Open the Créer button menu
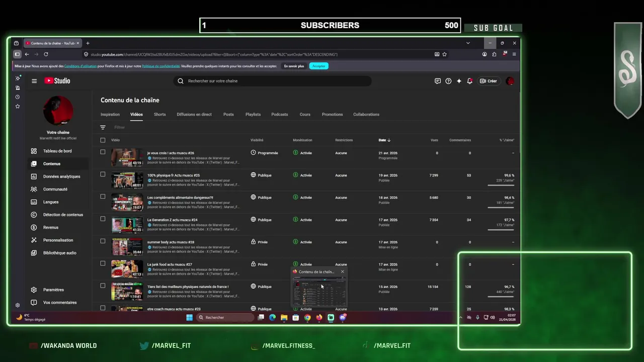This screenshot has height=362, width=644. pyautogui.click(x=488, y=81)
